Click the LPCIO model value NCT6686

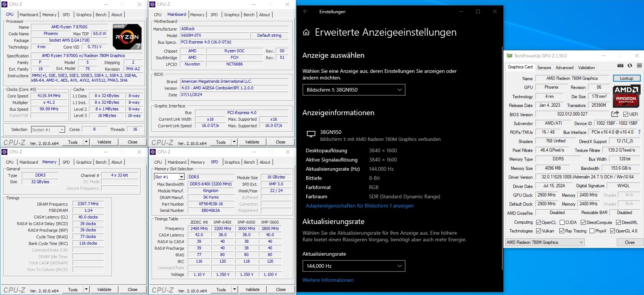click(234, 64)
